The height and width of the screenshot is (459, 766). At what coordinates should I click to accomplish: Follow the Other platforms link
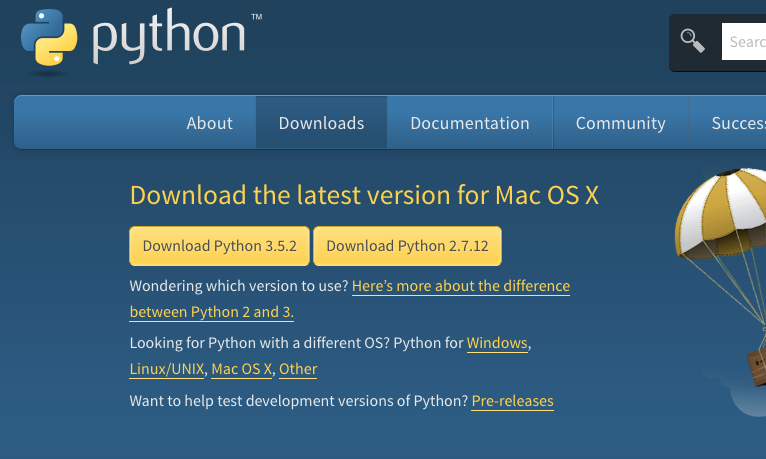(298, 369)
